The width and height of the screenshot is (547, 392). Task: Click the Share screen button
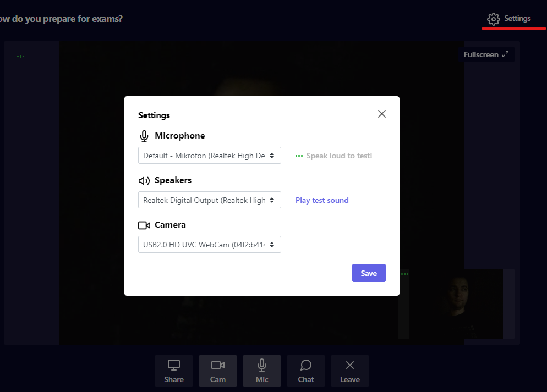point(174,371)
